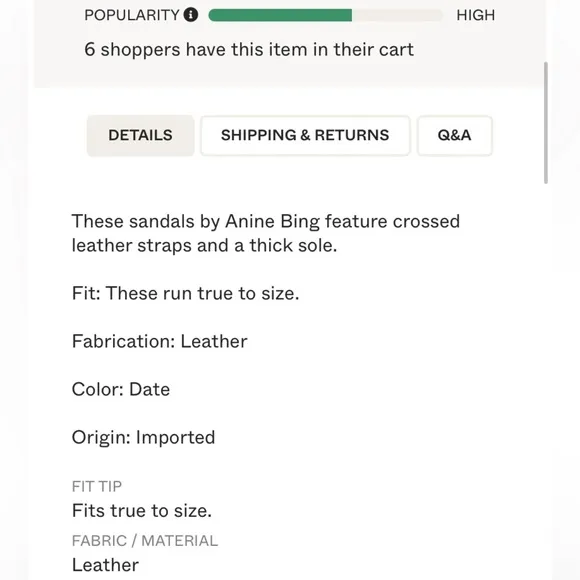The image size is (580, 580).
Task: Open the Q&A tab
Action: click(454, 135)
